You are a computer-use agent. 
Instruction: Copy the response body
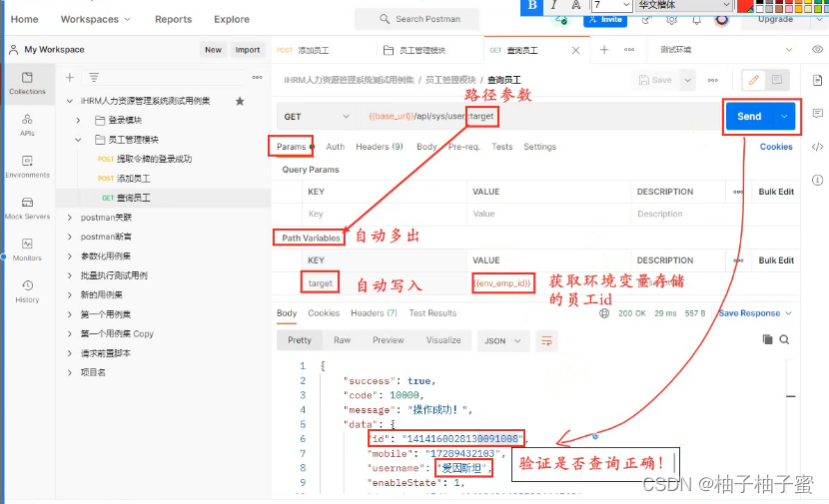pyautogui.click(x=767, y=339)
